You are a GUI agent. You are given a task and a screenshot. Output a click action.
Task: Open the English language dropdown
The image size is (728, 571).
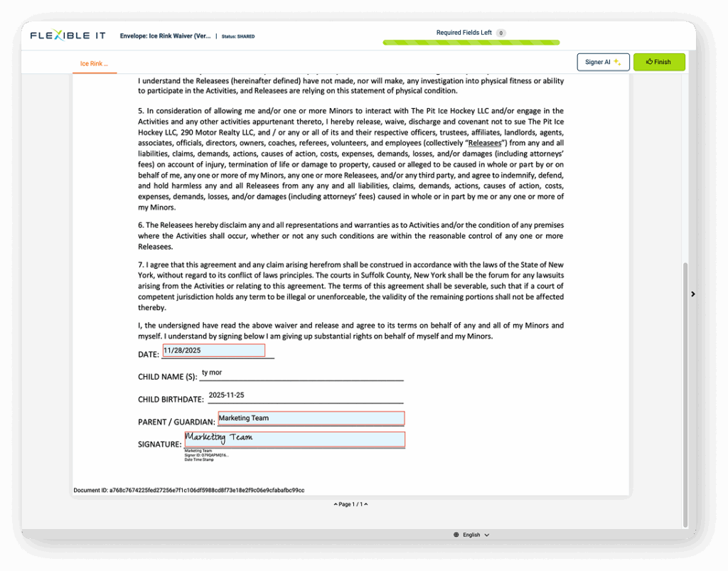[x=472, y=535]
